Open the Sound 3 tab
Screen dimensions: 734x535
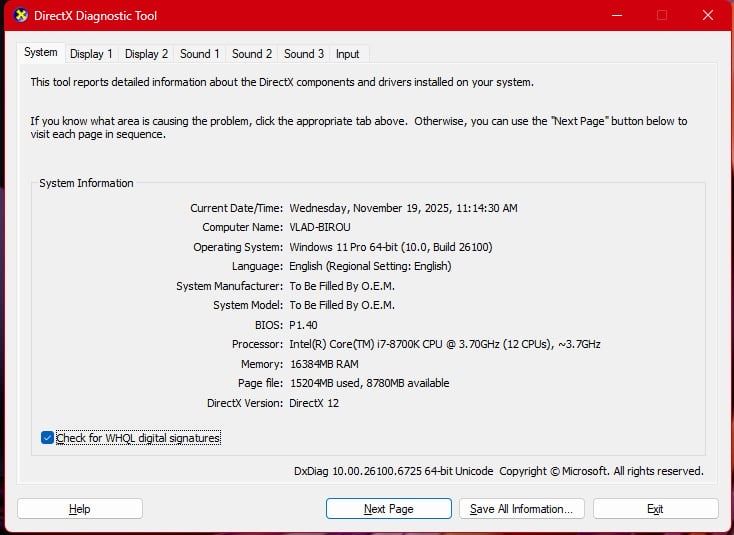(x=304, y=54)
